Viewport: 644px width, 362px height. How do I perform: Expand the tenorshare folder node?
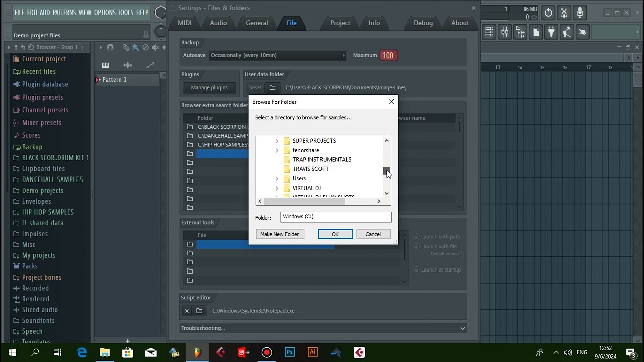tap(277, 150)
